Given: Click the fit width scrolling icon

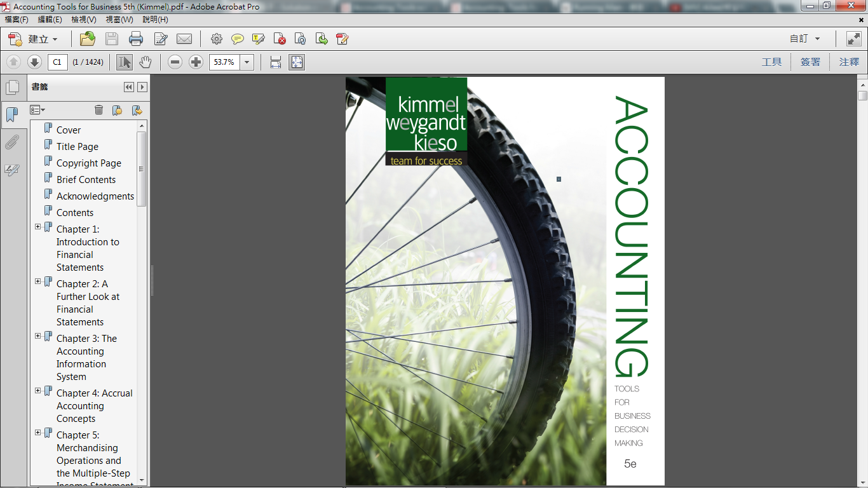Looking at the screenshot, I should 276,62.
